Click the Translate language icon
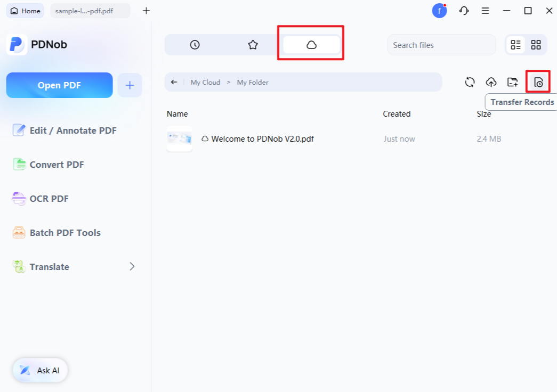 click(x=19, y=266)
